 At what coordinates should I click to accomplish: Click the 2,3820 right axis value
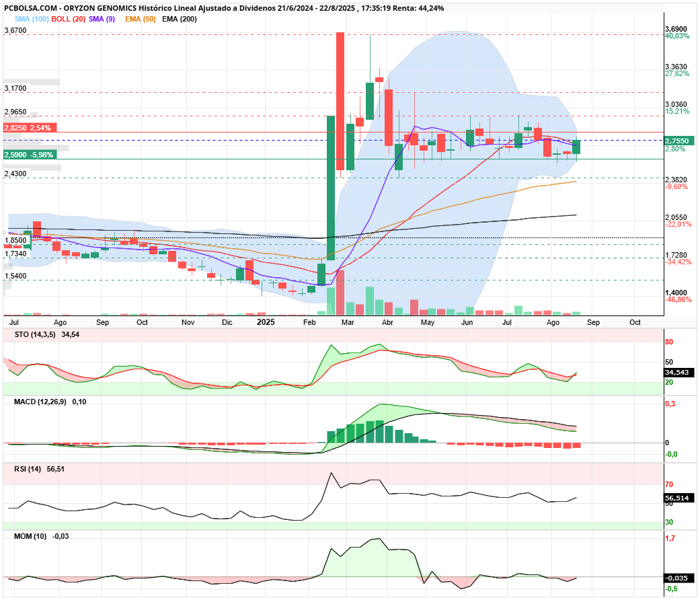[x=676, y=180]
